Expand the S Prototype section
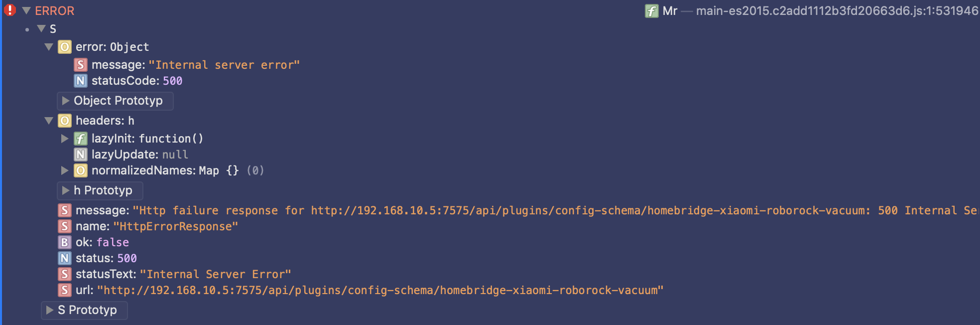Screen dimensions: 980x325 pyautogui.click(x=84, y=310)
